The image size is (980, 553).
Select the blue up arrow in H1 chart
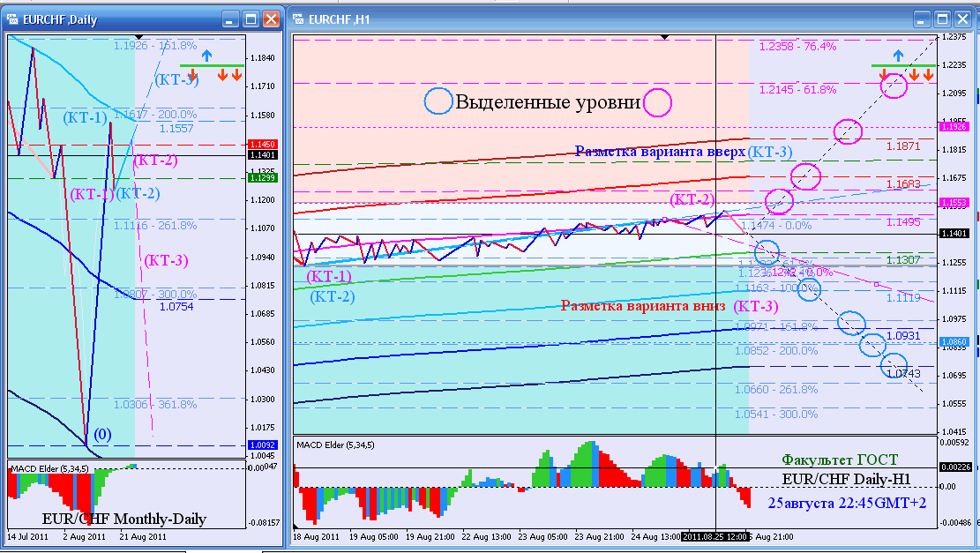click(898, 56)
